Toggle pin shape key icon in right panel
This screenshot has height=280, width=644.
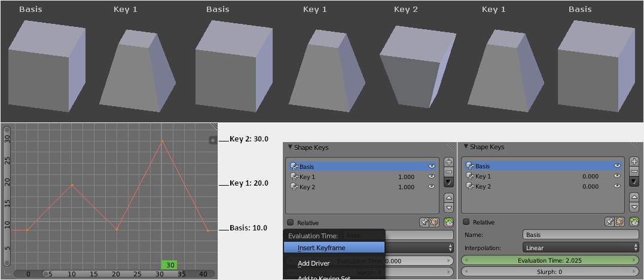pos(609,221)
